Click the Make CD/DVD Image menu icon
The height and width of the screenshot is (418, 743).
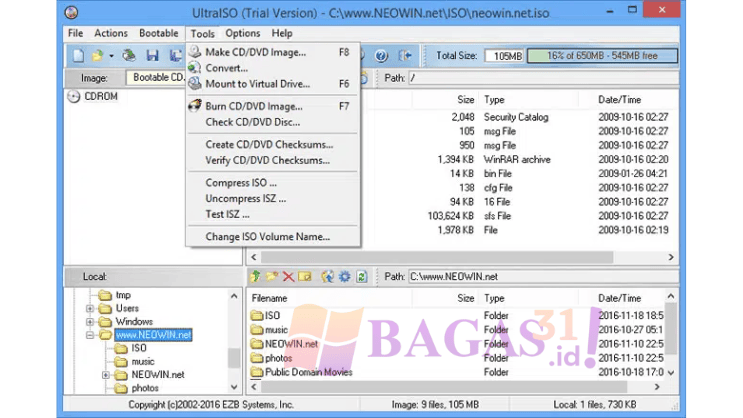195,52
